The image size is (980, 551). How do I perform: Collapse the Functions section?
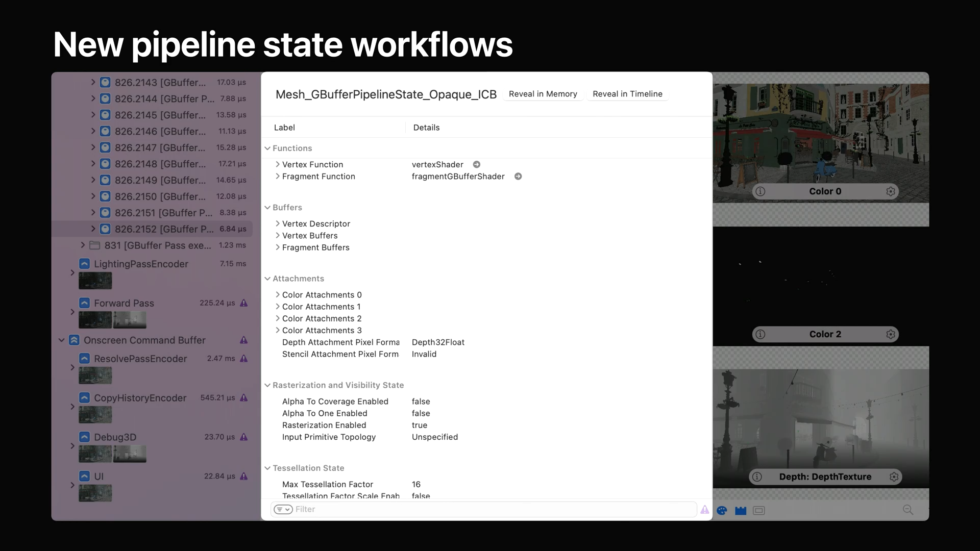tap(267, 148)
